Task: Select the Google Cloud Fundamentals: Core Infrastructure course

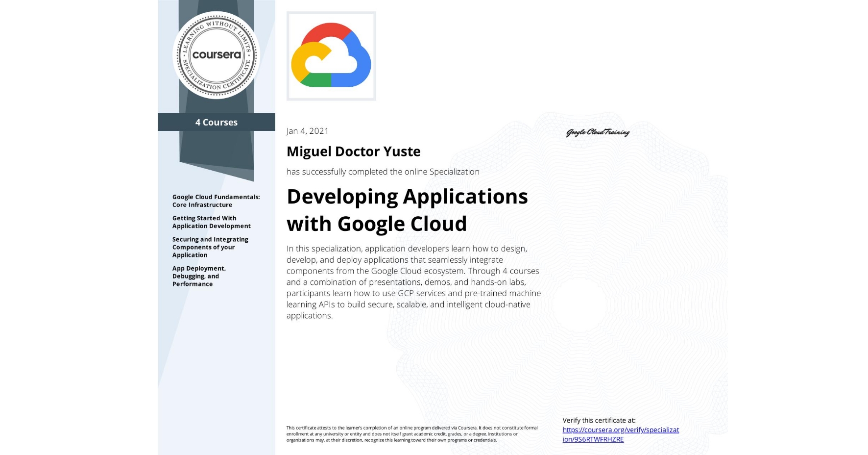Action: tap(216, 201)
